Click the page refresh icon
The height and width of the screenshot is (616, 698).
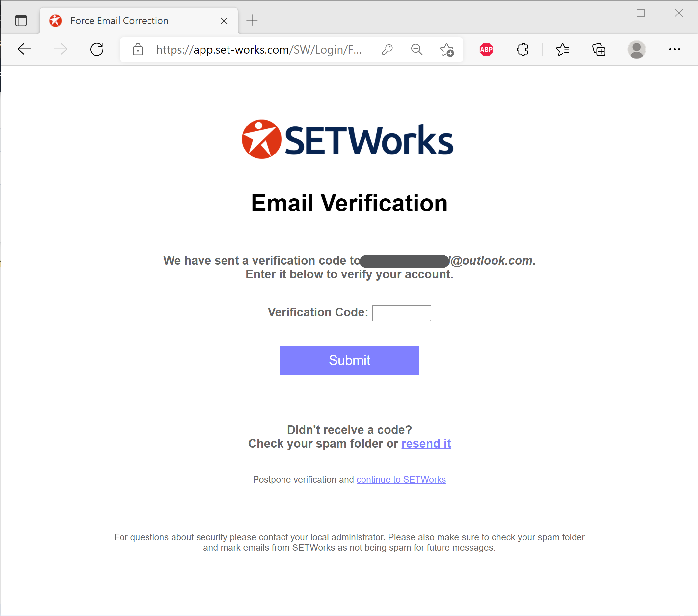pos(97,49)
